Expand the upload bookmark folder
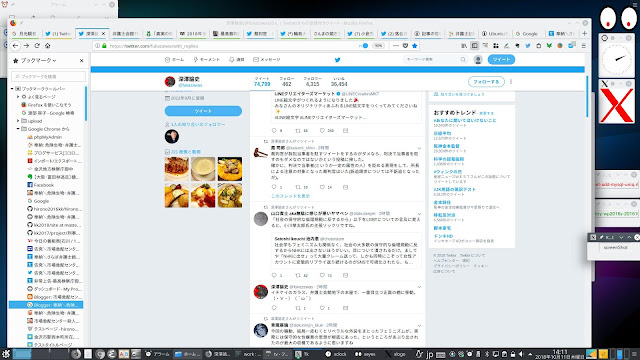Viewport: 640px width, 360px height. 18,121
